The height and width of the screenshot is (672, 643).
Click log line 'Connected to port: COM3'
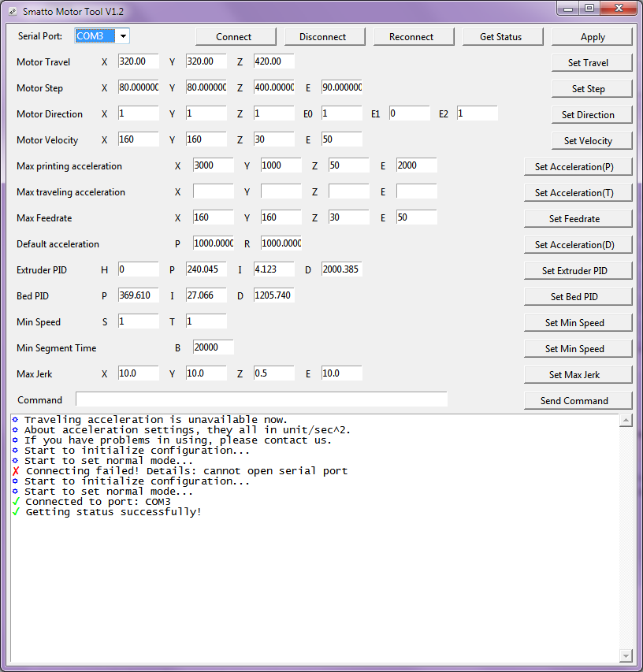98,502
